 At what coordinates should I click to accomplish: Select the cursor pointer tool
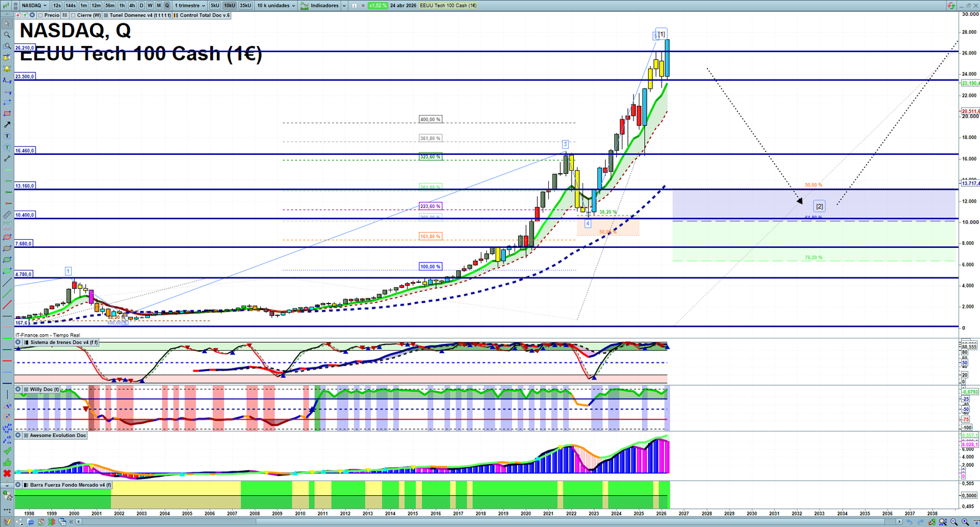pos(7,24)
